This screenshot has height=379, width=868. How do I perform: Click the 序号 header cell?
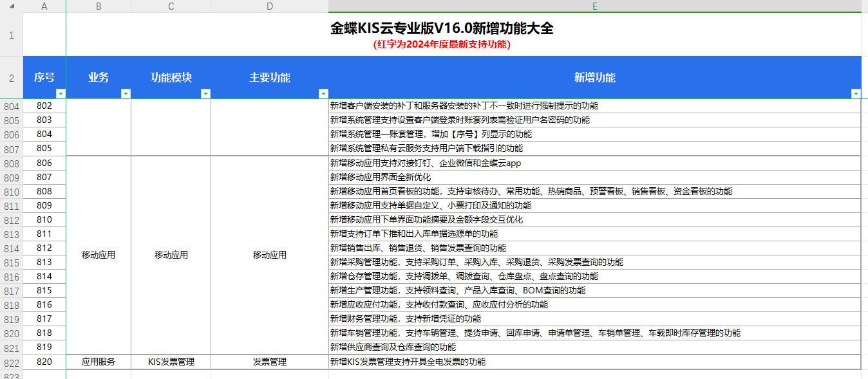(x=44, y=78)
